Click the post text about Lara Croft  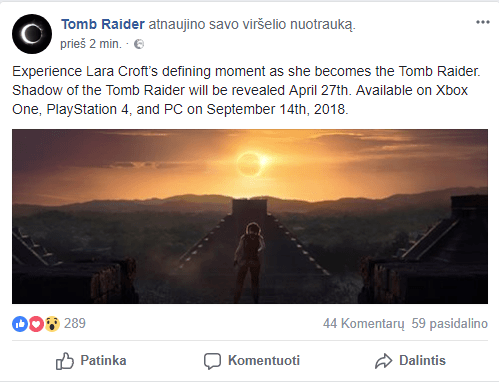pyautogui.click(x=246, y=90)
